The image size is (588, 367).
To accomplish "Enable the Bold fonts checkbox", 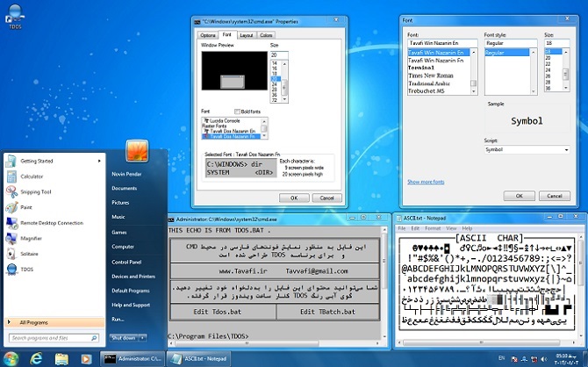I will coord(237,112).
